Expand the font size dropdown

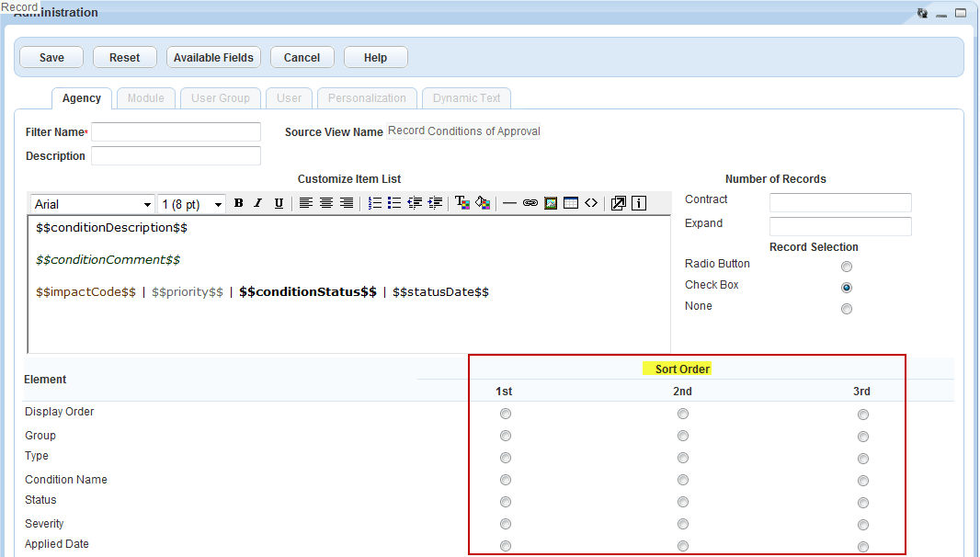(x=192, y=204)
